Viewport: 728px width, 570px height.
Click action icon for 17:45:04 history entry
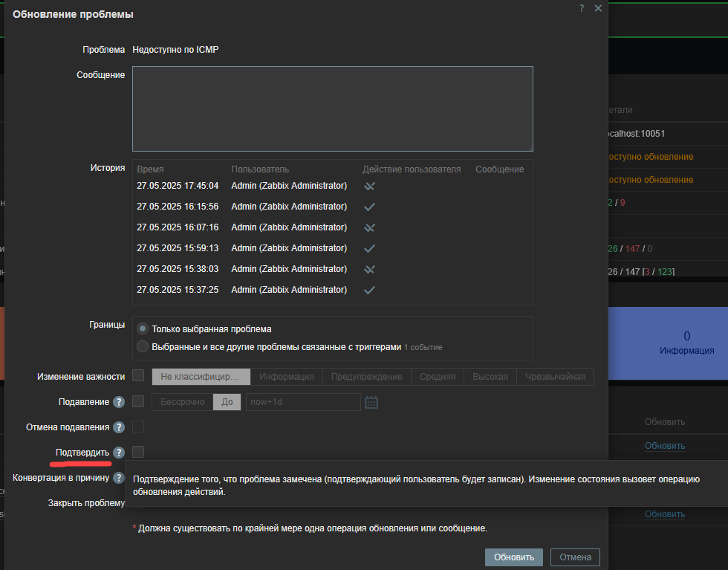369,186
